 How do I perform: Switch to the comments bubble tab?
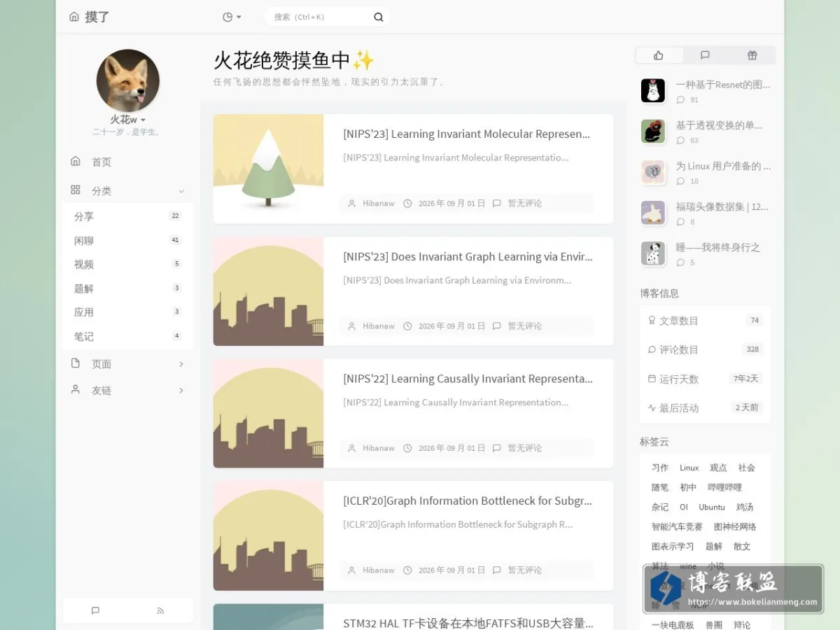(x=705, y=55)
